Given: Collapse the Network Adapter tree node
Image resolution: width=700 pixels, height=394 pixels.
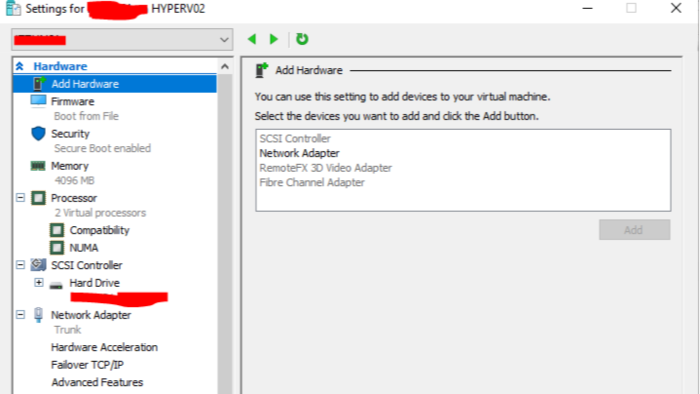Looking at the screenshot, I should point(21,315).
